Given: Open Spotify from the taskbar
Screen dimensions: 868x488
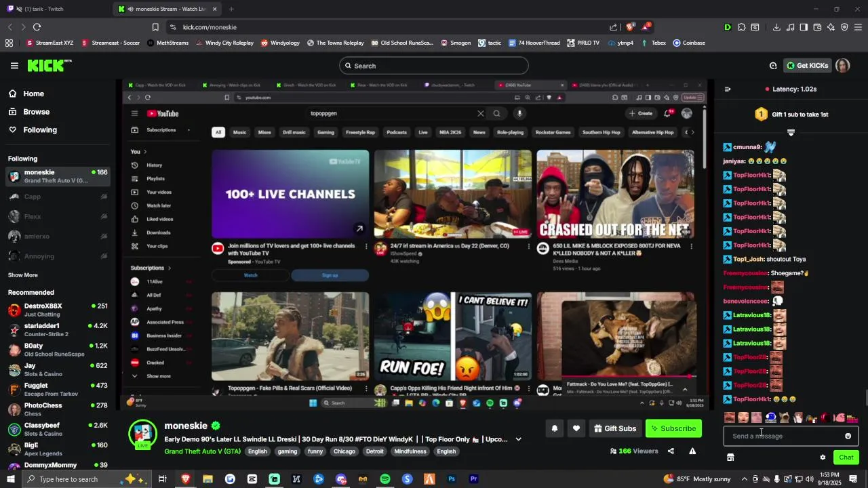Looking at the screenshot, I should tap(385, 479).
